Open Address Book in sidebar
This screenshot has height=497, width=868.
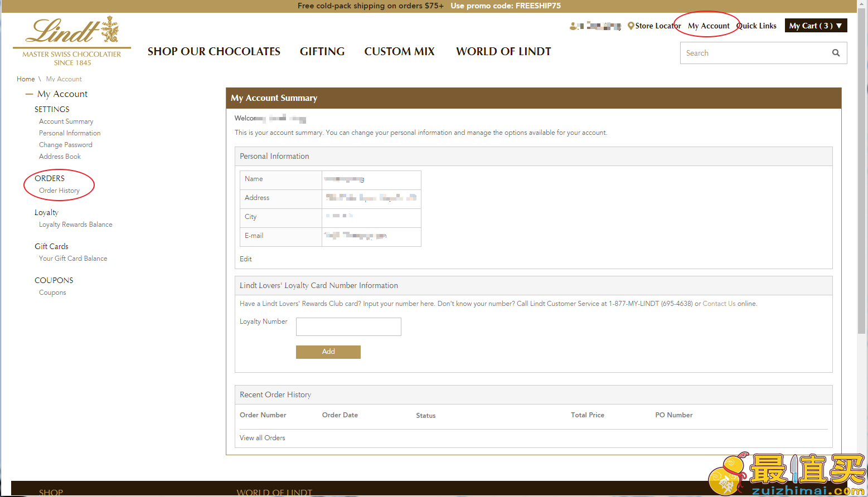(x=60, y=157)
